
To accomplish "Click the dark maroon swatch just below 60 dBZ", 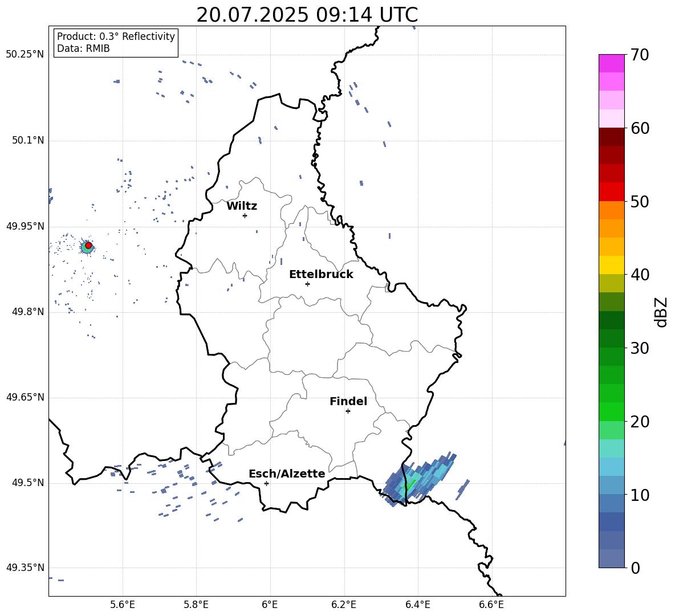I will click(612, 137).
